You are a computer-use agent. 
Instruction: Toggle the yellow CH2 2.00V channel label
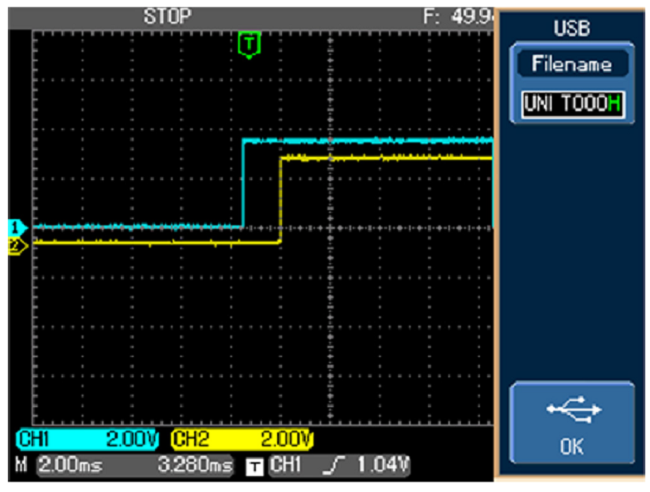click(240, 439)
